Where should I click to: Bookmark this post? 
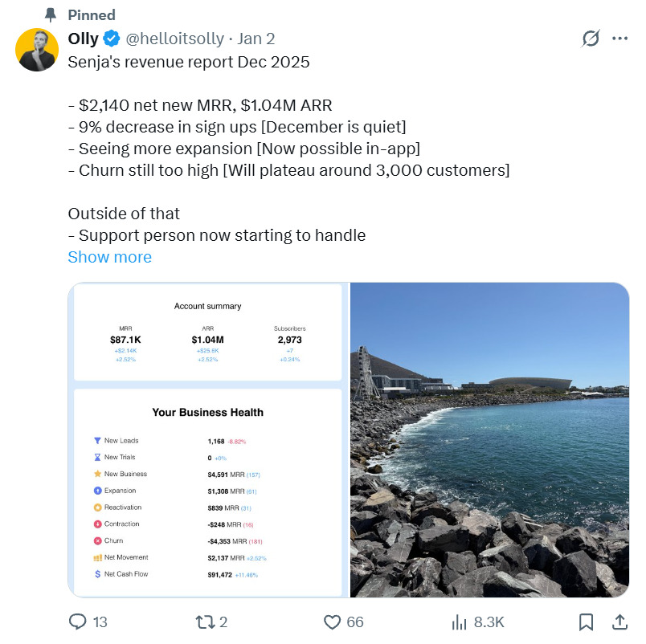(587, 622)
